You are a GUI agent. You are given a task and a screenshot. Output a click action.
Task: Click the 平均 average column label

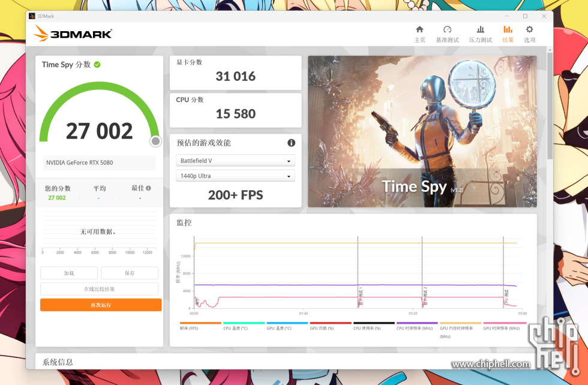tap(100, 188)
